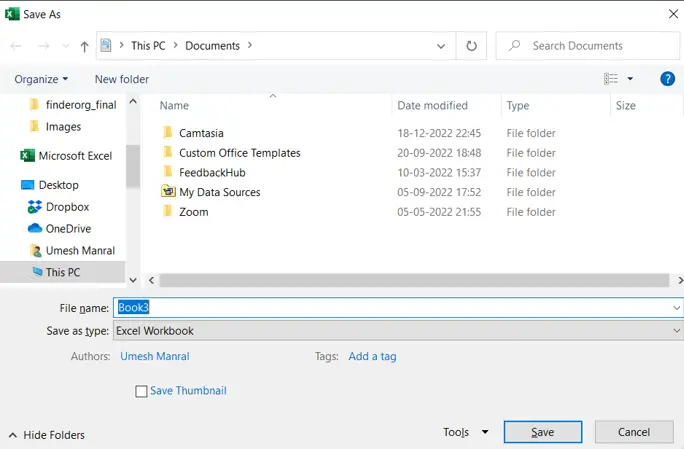The width and height of the screenshot is (684, 449).
Task: Click the Zoom folder icon
Action: [168, 211]
